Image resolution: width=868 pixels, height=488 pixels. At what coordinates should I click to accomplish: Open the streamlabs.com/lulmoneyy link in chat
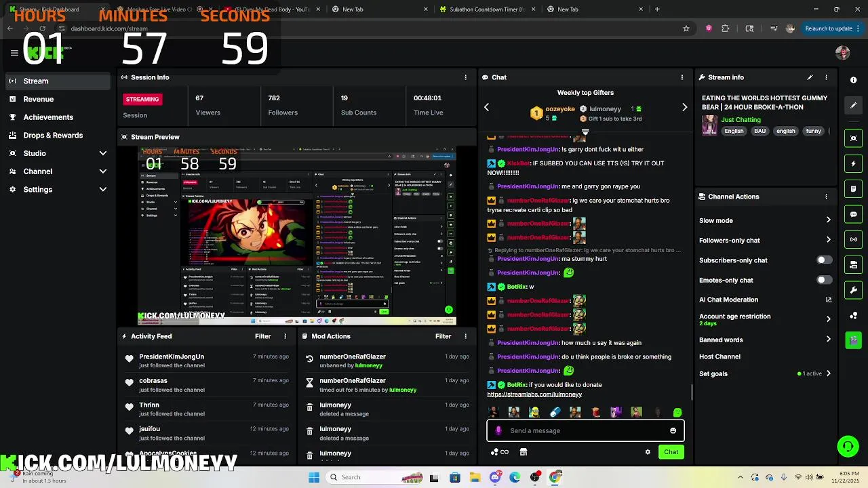[x=534, y=394]
